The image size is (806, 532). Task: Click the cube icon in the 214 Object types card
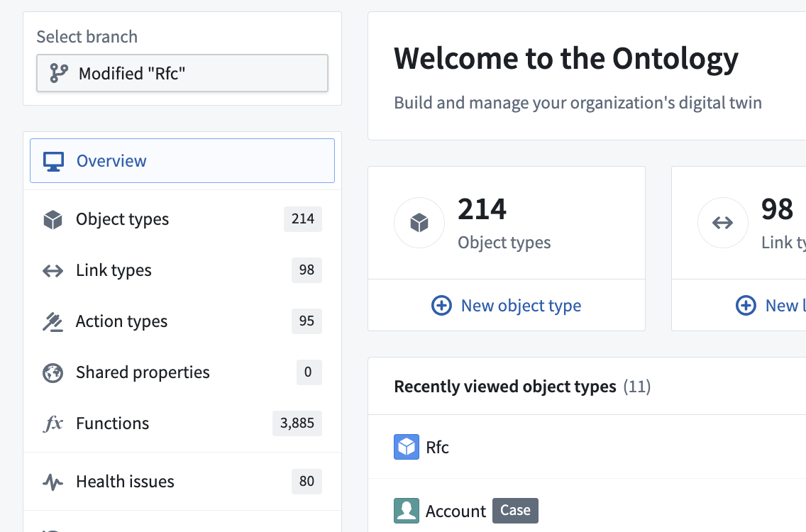coord(419,223)
